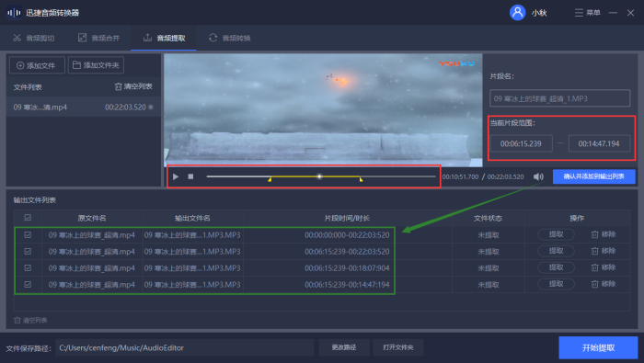Click the playback position knob on timeline
The image size is (644, 363).
click(319, 176)
